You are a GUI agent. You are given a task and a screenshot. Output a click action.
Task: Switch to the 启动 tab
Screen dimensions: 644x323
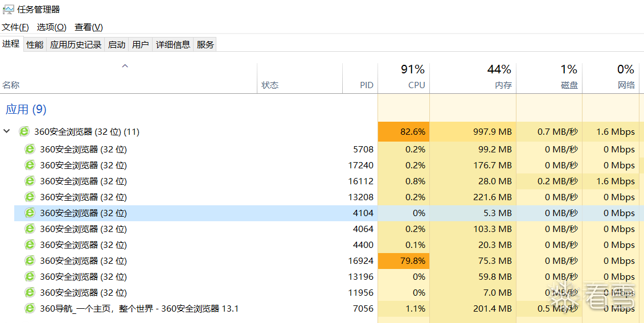117,45
